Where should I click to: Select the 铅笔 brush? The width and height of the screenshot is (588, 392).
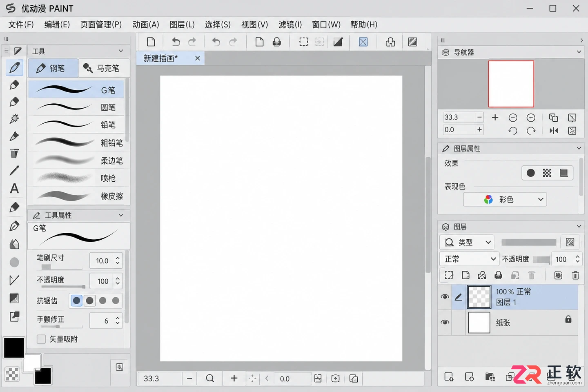76,125
